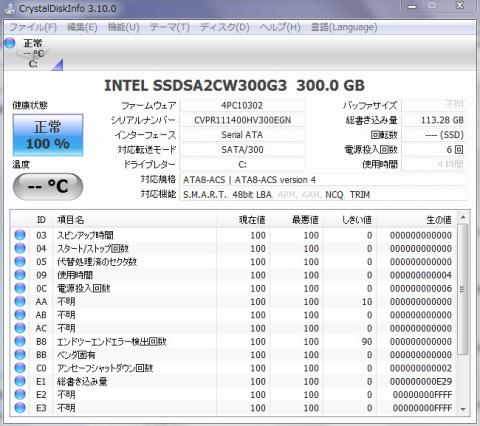This screenshot has width=480, height=426.
Task: Maximize the CrystalDiskInfo window
Action: [432, 6]
